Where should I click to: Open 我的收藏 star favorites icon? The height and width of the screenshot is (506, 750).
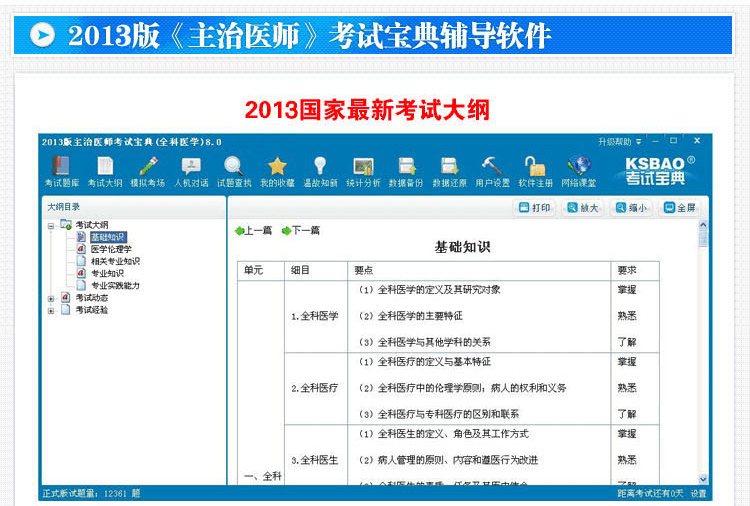coord(277,172)
